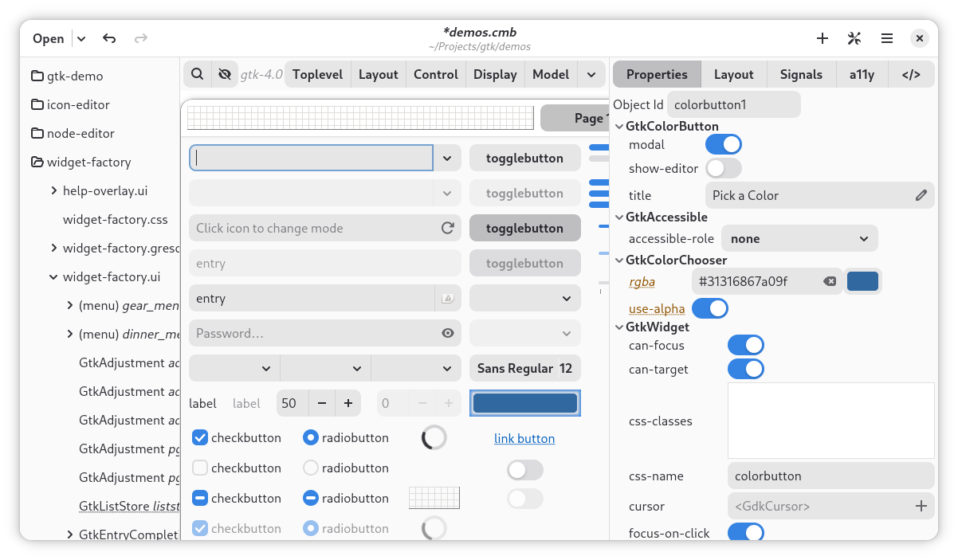958x560 pixels.
Task: Switch to the Signals tab
Action: click(x=801, y=74)
